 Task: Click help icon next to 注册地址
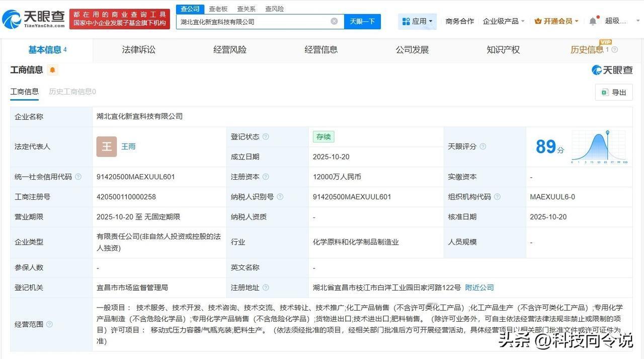[266, 288]
